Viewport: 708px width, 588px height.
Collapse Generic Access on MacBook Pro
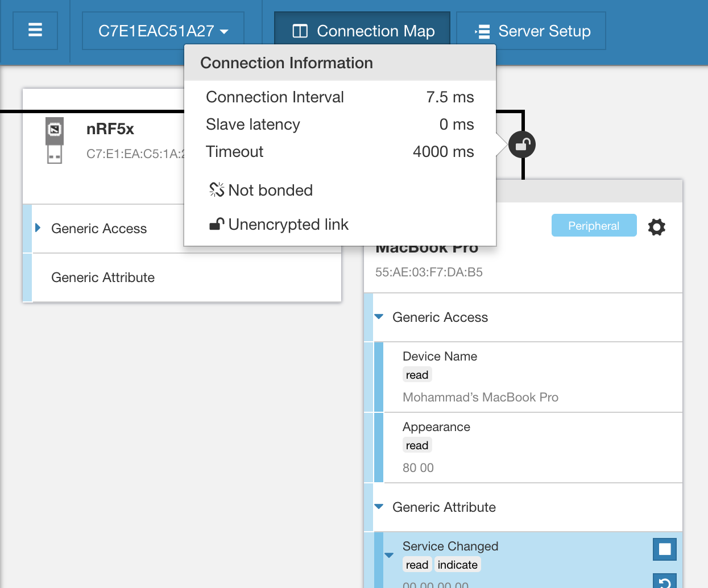(x=379, y=317)
